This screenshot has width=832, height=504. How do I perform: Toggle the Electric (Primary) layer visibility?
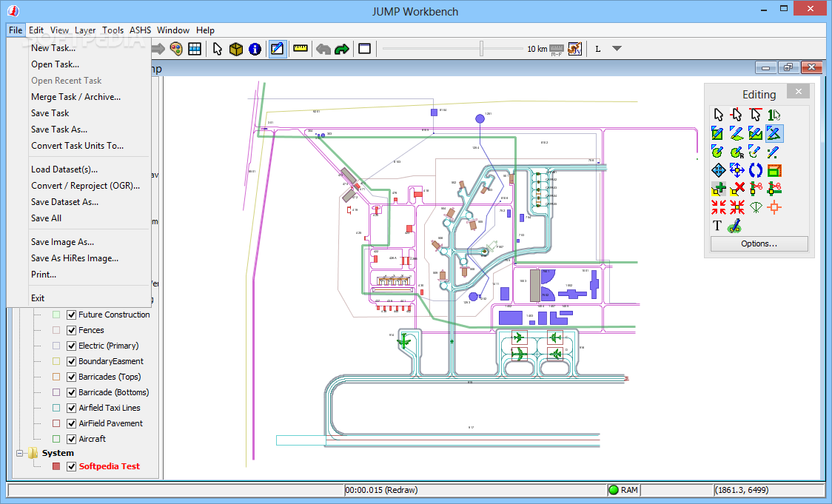(x=72, y=346)
